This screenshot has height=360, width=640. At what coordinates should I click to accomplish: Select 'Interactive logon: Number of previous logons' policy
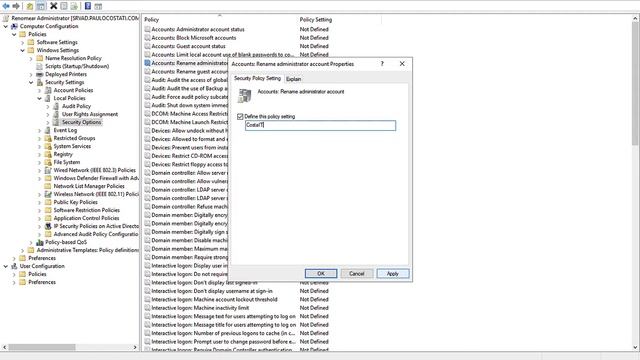(x=223, y=333)
